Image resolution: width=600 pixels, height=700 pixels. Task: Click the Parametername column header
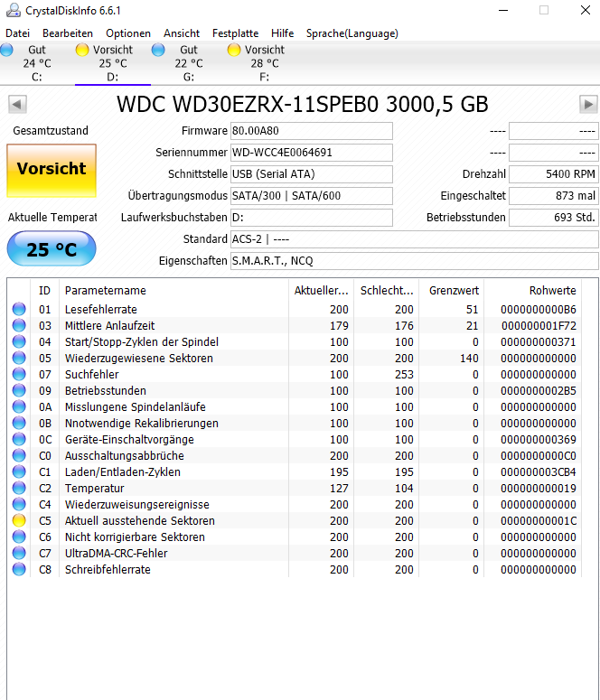pos(173,291)
